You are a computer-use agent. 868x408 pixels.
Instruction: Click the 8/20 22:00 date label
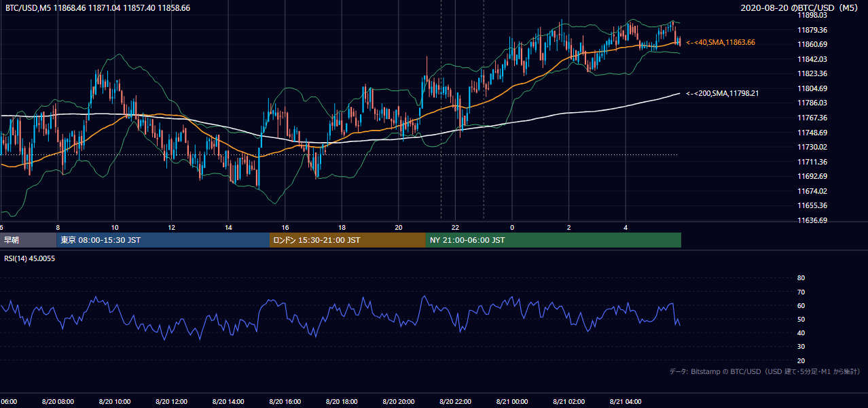tap(455, 402)
